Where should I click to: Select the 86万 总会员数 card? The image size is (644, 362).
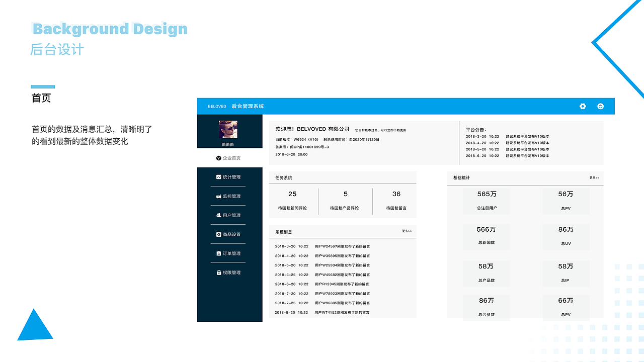point(487,308)
